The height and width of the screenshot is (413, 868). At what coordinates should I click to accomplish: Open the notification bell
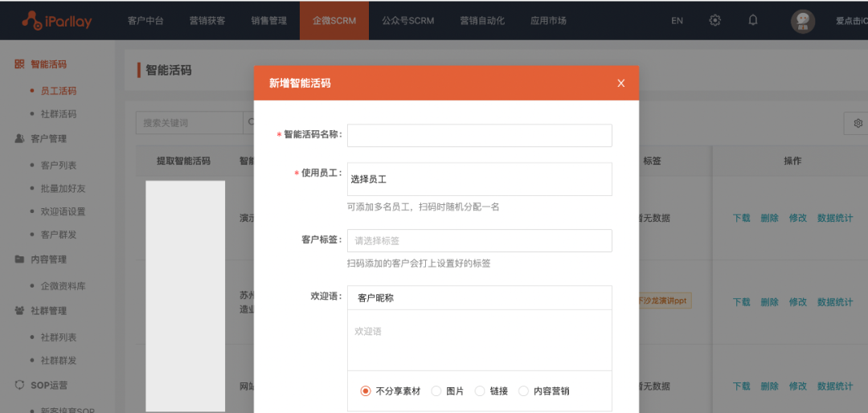pyautogui.click(x=753, y=20)
